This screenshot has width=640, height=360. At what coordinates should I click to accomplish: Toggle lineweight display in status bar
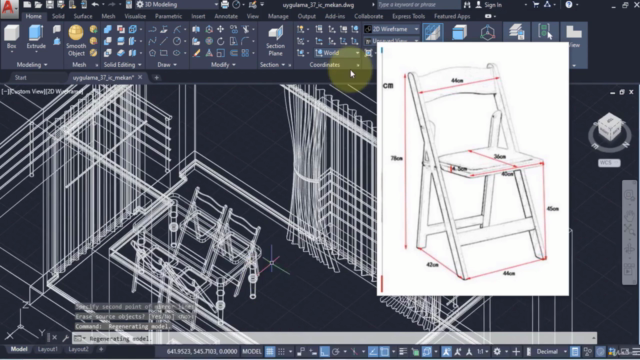tap(403, 351)
